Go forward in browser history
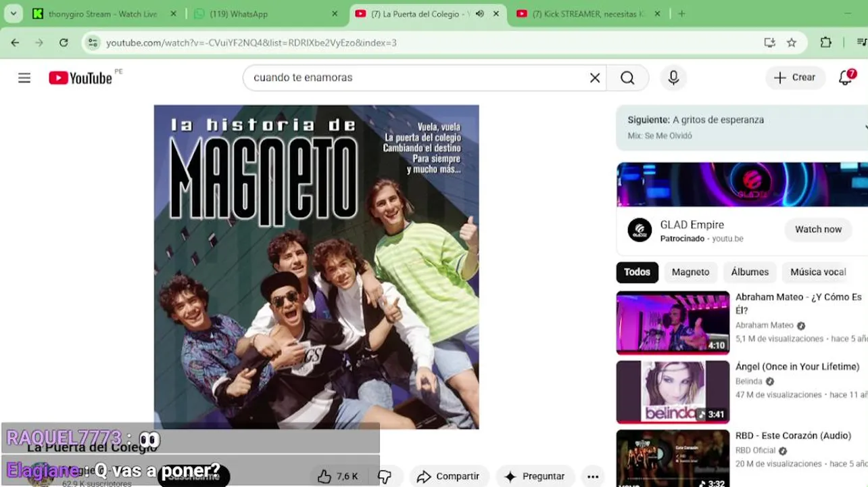Screen dimensions: 868x487 click(x=39, y=43)
